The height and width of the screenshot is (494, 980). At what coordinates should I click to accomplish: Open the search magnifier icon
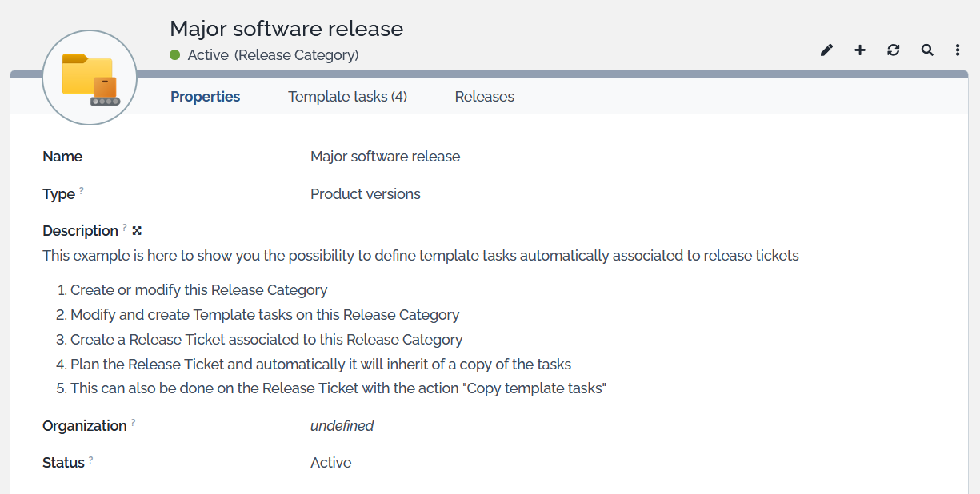(927, 50)
